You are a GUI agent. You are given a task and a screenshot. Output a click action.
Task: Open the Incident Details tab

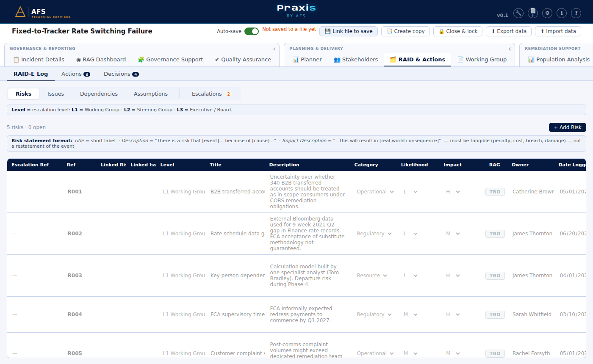coord(39,60)
